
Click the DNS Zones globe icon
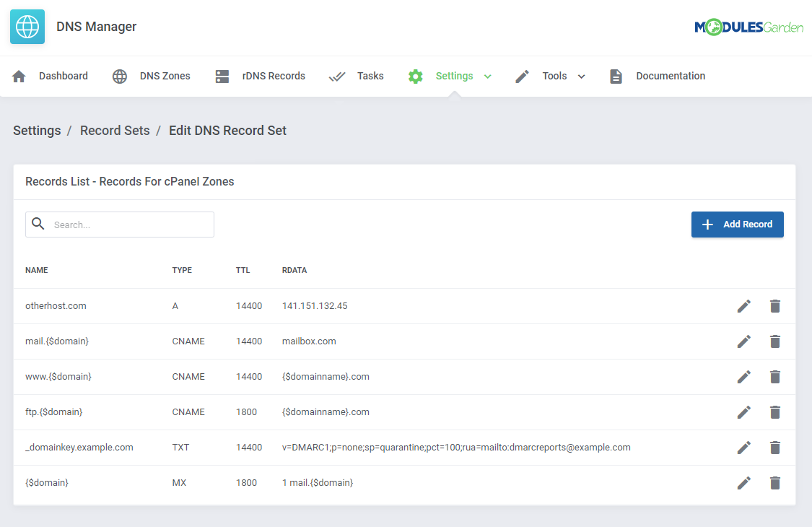120,77
